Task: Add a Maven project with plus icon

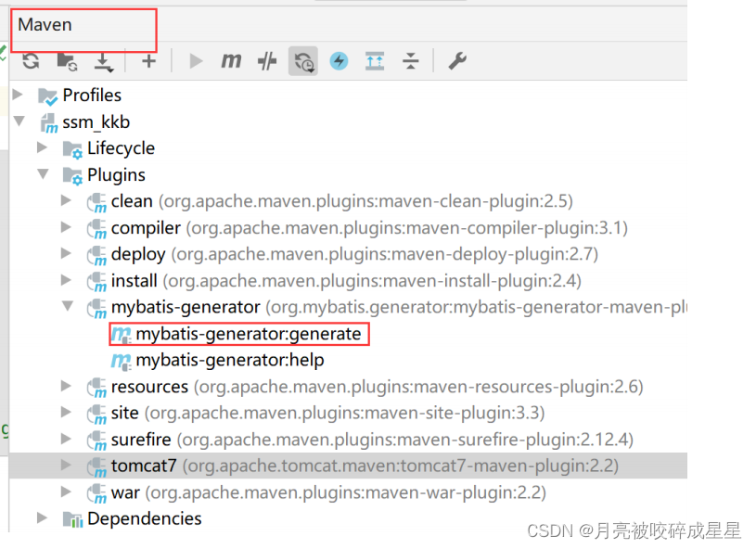Action: click(x=148, y=61)
